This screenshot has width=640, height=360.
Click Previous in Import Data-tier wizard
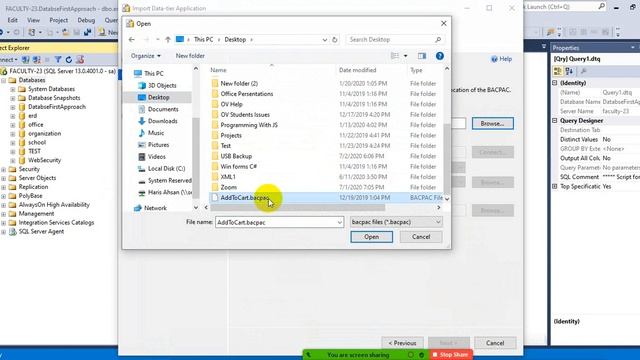[402, 343]
